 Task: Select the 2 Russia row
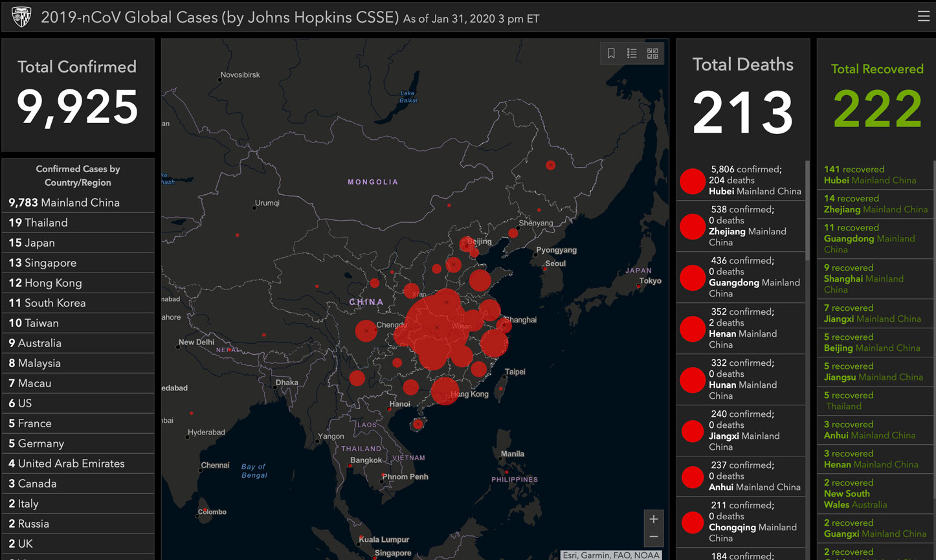point(78,524)
